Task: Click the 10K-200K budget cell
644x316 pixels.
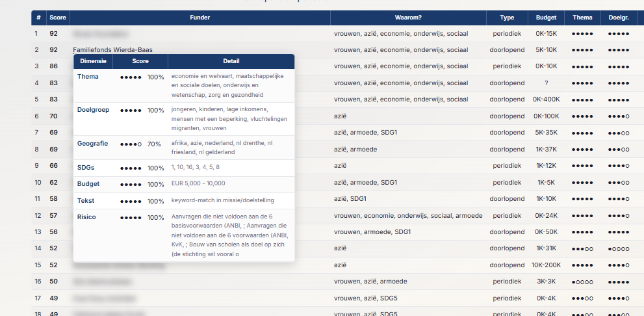Action: pos(547,265)
